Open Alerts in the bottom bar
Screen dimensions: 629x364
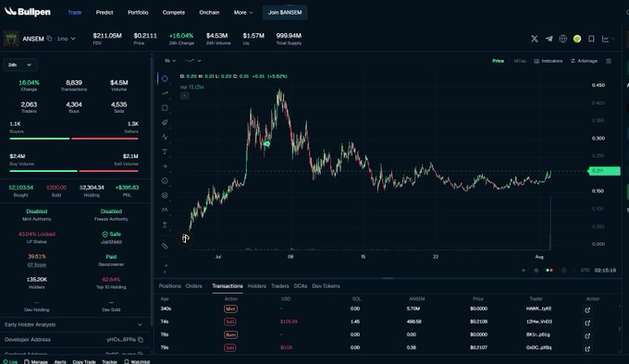[x=60, y=361]
